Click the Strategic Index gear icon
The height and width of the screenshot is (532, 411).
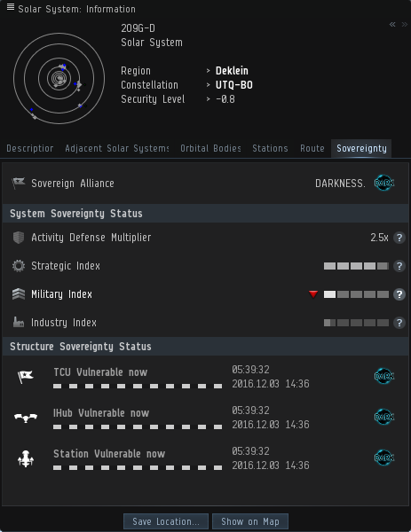[19, 266]
